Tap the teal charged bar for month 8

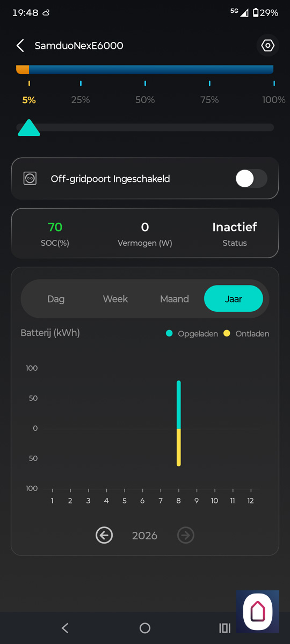tap(179, 405)
